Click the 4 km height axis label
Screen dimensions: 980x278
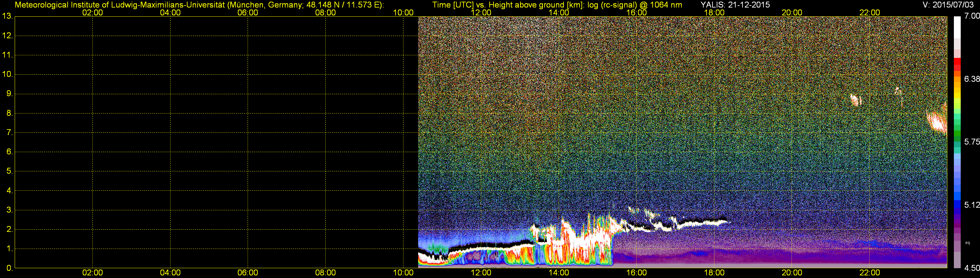coord(9,190)
